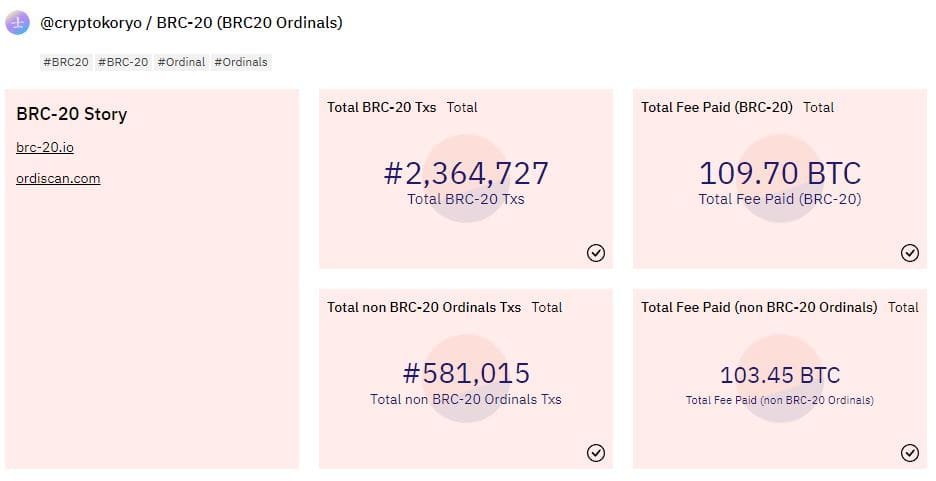
Task: Select the #BRC-20 tag
Action: click(x=123, y=62)
